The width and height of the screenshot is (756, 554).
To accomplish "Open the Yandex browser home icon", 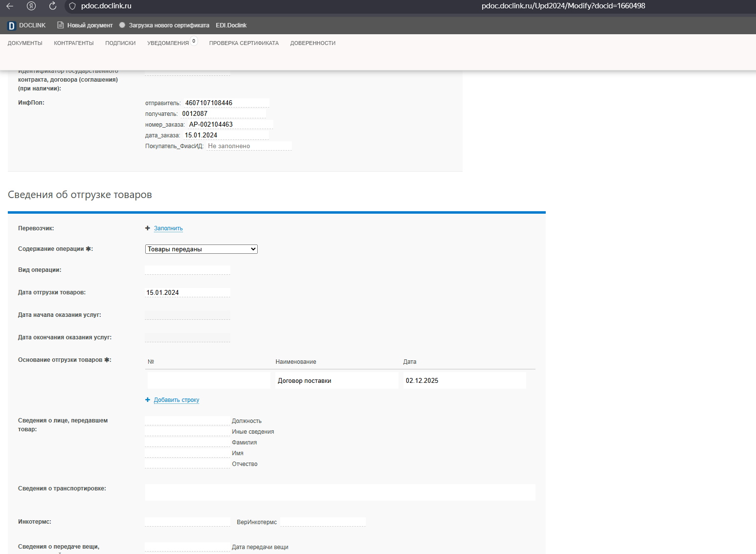I will coord(31,6).
